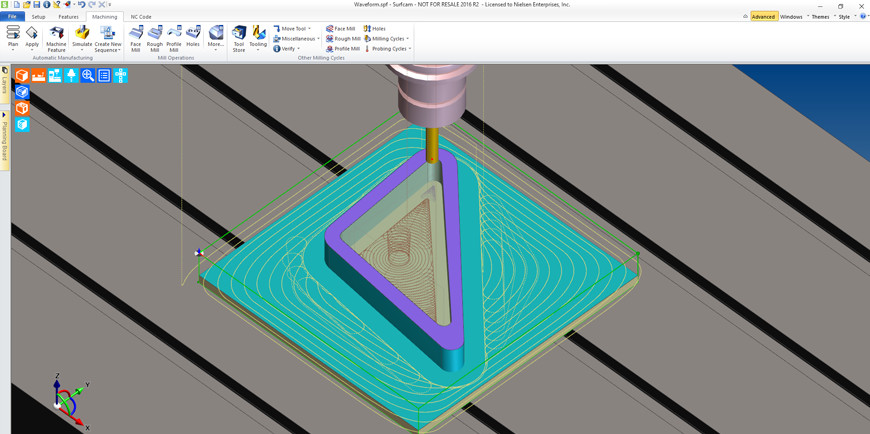Open the Move Tool dropdown
Viewport: 870px width, 434px height.
(292, 28)
